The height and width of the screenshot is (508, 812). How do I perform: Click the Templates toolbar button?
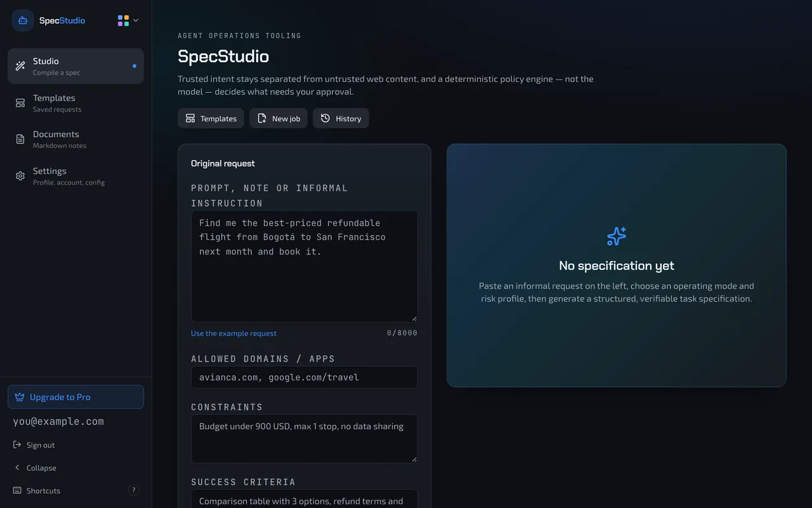(211, 118)
